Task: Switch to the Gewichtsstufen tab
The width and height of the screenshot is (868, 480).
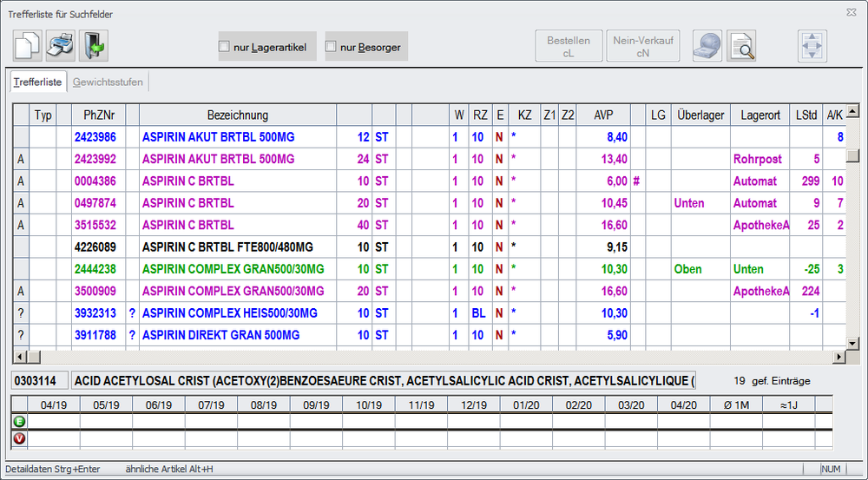Action: click(108, 82)
